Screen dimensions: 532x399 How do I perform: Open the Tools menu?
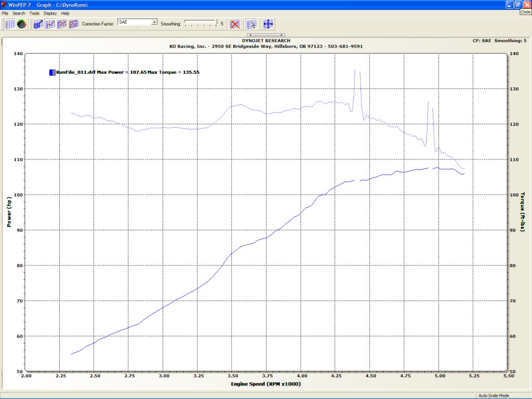[34, 13]
